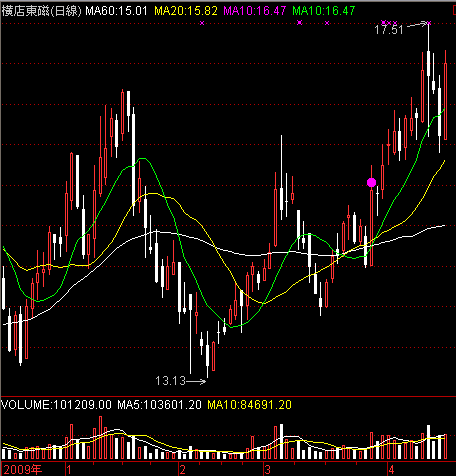
Task: Select the yellow MA20:15.82 indicator label
Action: 186,11
